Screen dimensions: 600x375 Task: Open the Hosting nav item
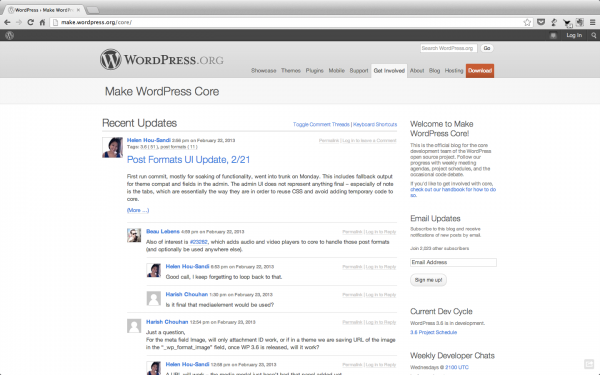pos(454,70)
